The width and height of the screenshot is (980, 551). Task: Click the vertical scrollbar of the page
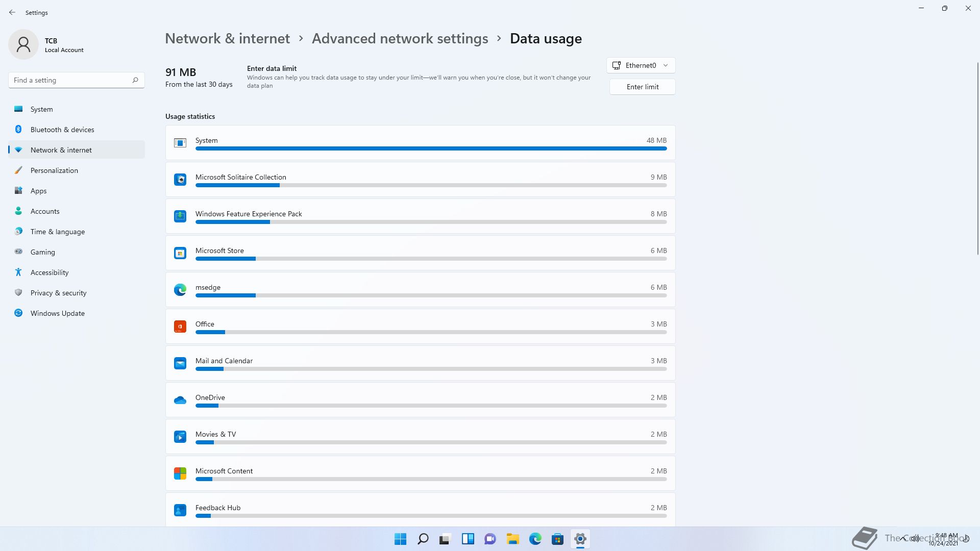pyautogui.click(x=978, y=158)
